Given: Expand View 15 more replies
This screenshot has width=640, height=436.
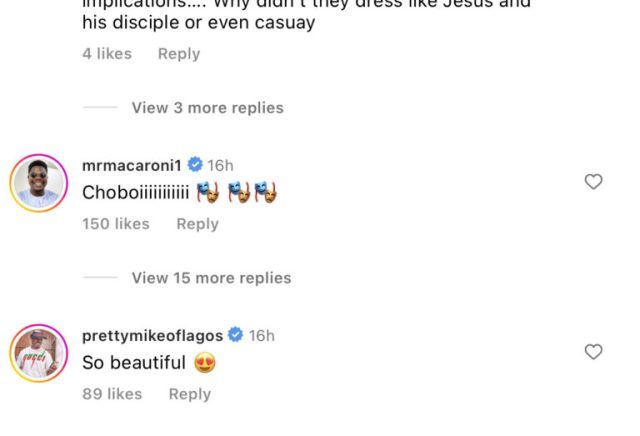Looking at the screenshot, I should (x=211, y=278).
